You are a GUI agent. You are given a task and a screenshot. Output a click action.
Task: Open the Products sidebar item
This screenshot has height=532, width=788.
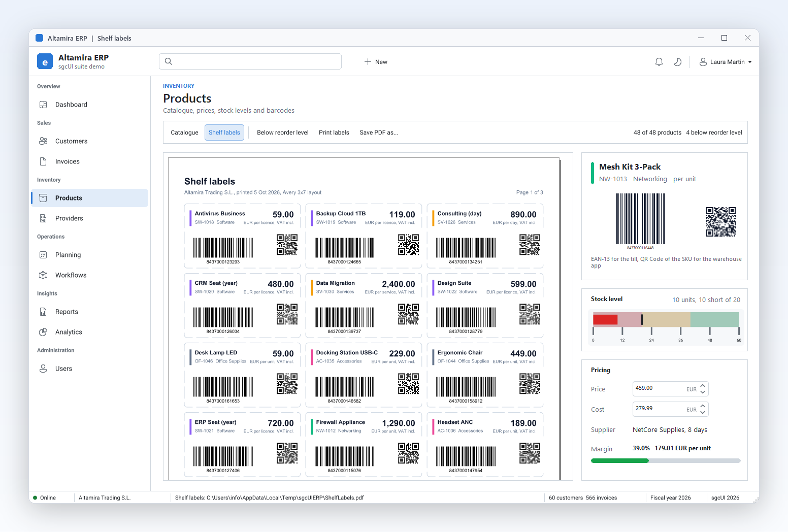coord(90,198)
